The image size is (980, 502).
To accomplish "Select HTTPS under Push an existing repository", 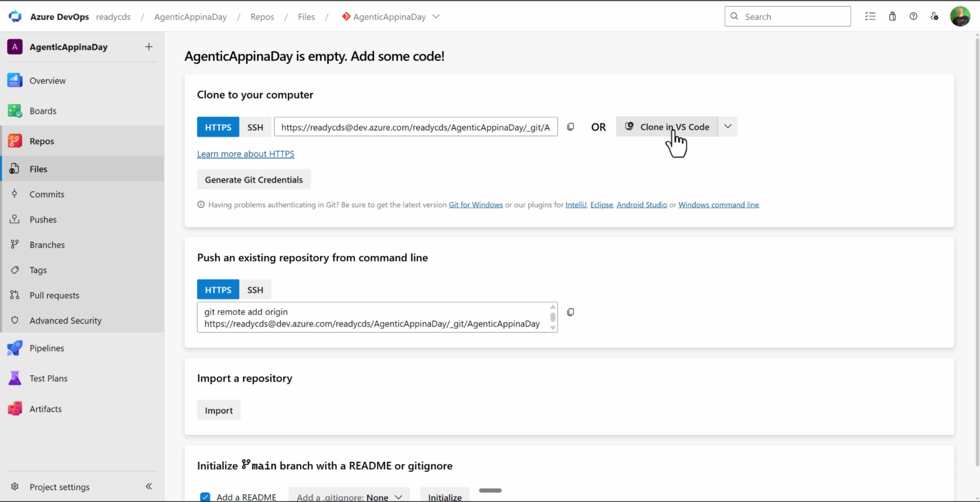I will tap(218, 290).
